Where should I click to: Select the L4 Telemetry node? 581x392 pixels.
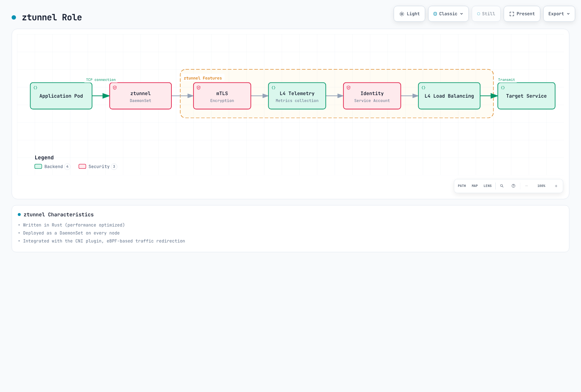[297, 96]
